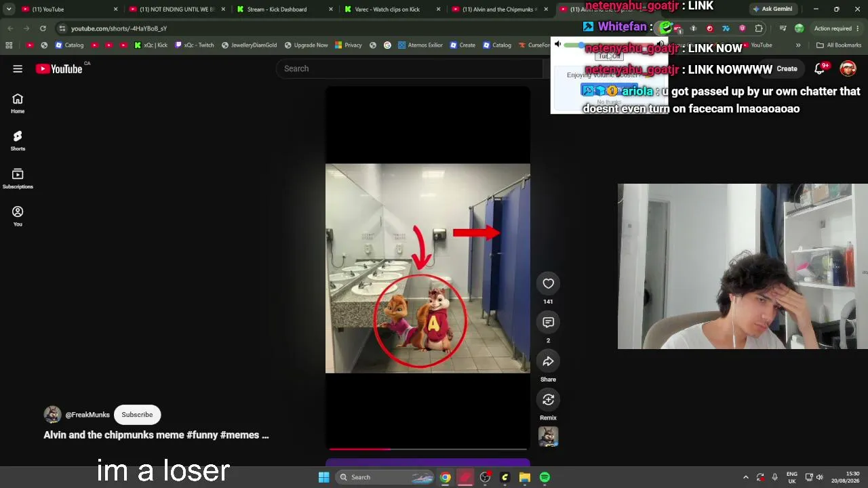
Task: Open File Explorer from the taskbar
Action: tap(525, 477)
